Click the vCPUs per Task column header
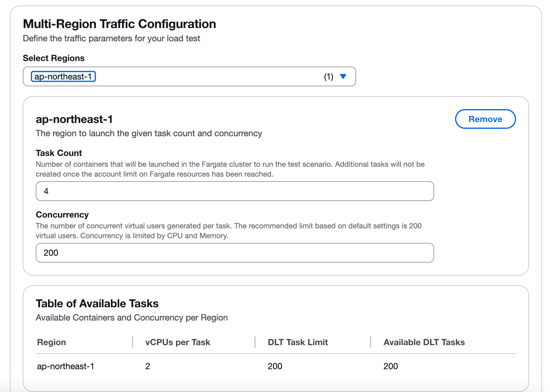The height and width of the screenshot is (392, 550). click(x=178, y=342)
